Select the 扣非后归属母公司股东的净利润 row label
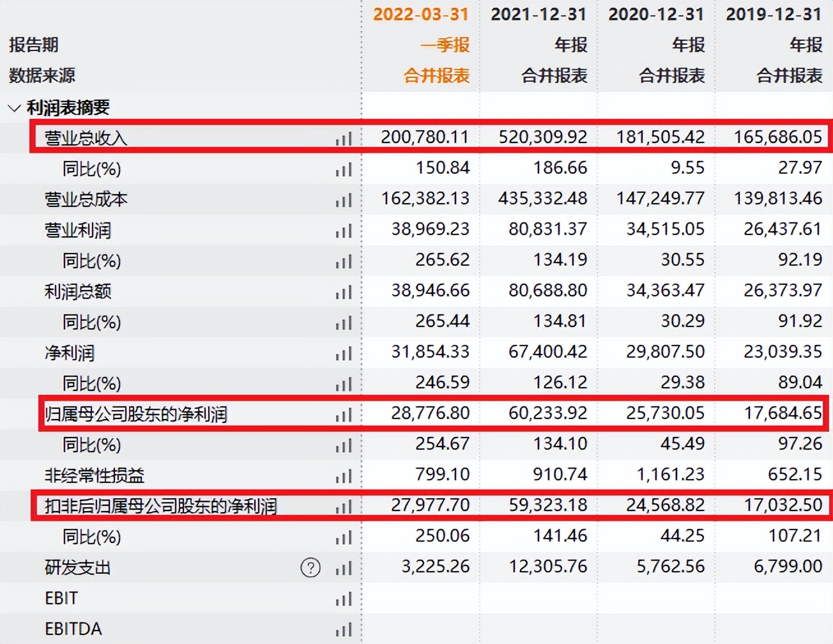The width and height of the screenshot is (833, 644). [160, 506]
